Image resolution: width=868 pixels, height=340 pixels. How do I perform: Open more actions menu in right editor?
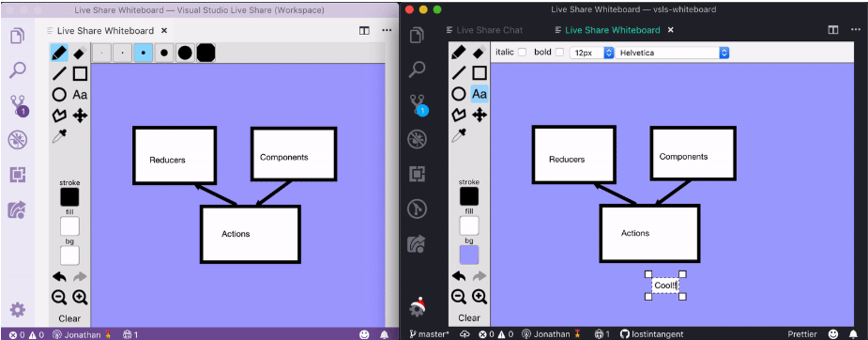[853, 30]
